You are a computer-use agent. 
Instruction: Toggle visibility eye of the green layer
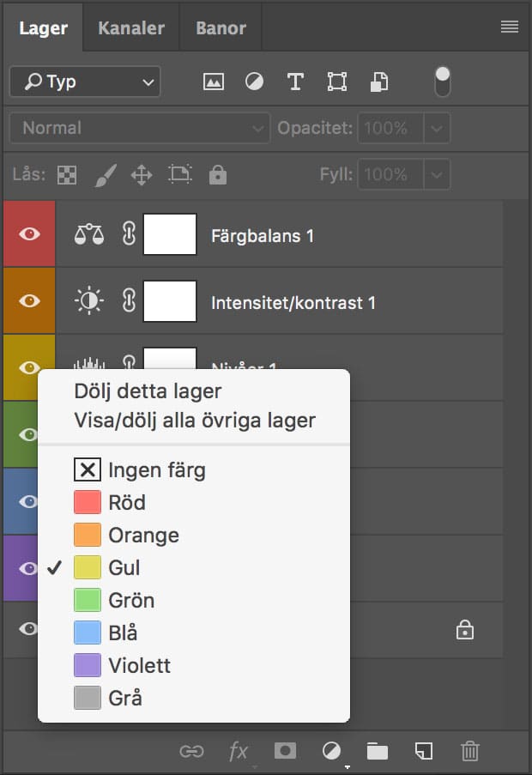coord(28,434)
